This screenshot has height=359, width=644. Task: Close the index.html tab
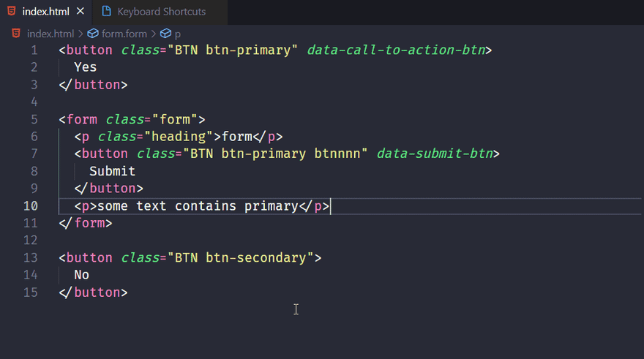pos(80,11)
